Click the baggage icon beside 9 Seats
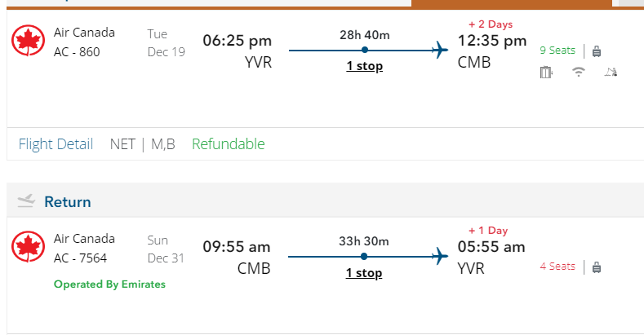Image resolution: width=644 pixels, height=335 pixels. pos(597,51)
